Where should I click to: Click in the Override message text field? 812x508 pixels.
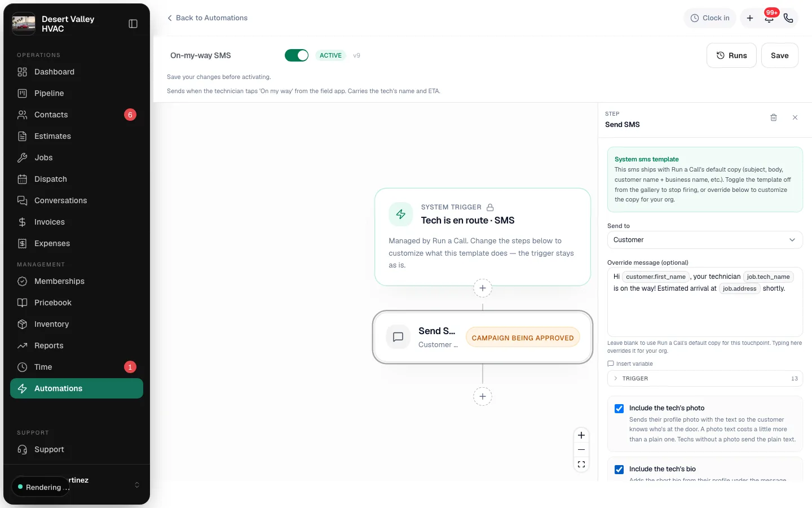705,302
